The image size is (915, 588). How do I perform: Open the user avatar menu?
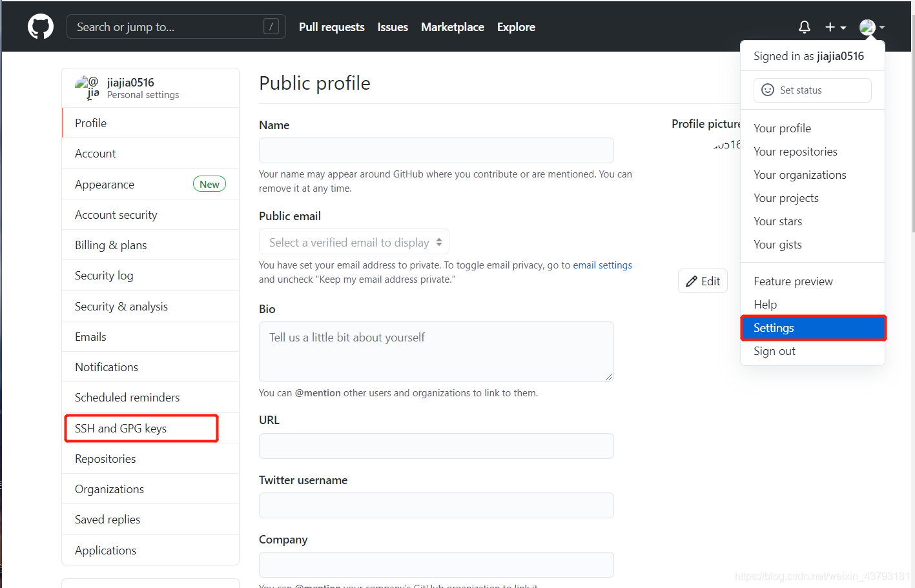click(872, 27)
